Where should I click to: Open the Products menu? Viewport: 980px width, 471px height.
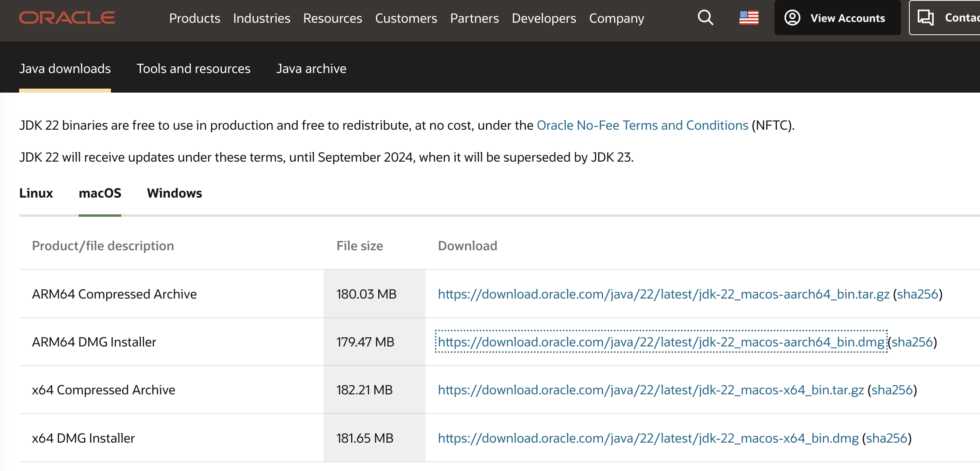194,18
